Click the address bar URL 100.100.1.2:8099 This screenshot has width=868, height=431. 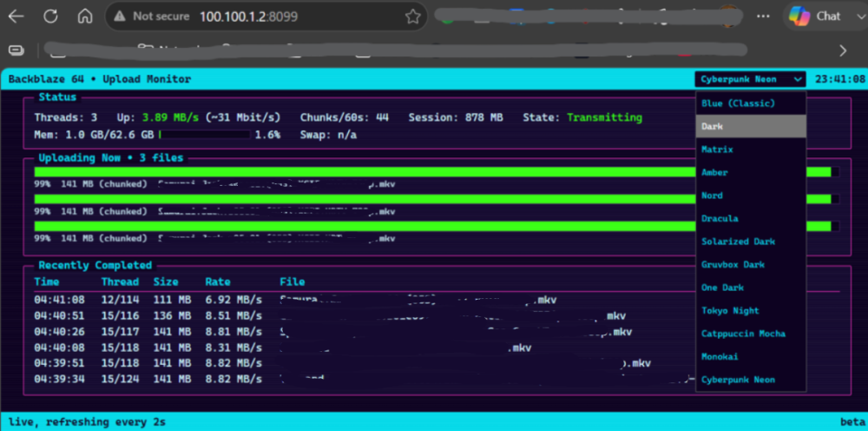click(x=248, y=17)
